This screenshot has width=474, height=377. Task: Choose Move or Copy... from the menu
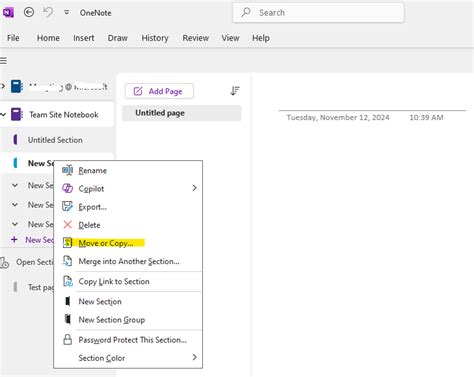tap(128, 243)
